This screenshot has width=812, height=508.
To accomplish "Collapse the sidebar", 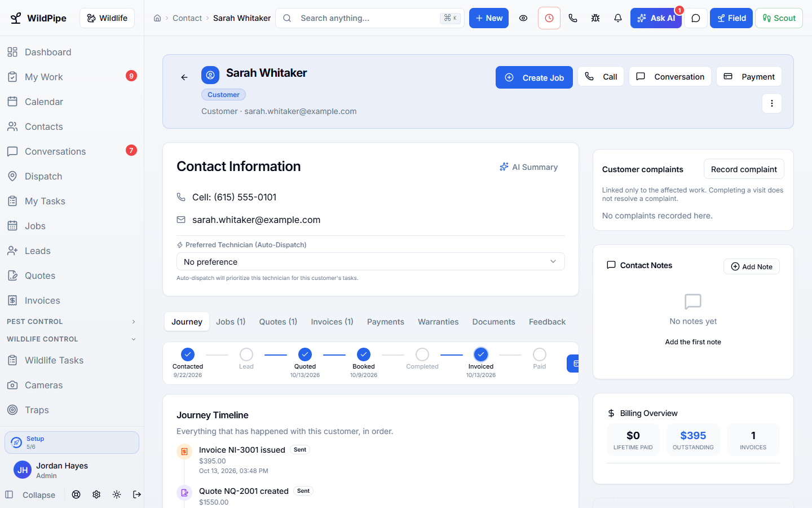I will pyautogui.click(x=30, y=495).
